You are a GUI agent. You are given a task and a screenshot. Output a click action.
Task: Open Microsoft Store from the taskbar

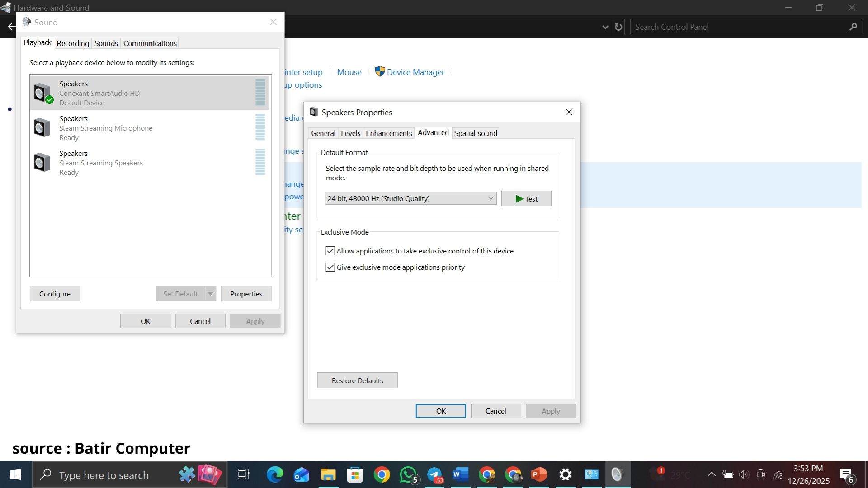[355, 475]
